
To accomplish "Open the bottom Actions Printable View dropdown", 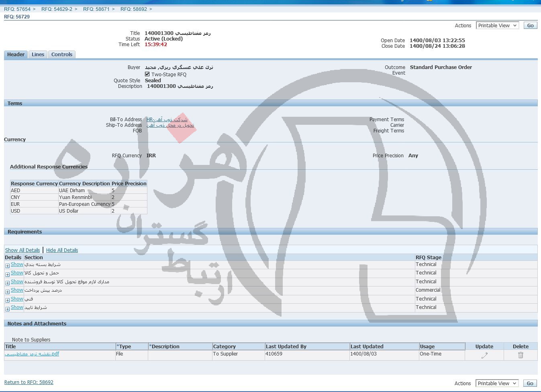I will click(497, 384).
